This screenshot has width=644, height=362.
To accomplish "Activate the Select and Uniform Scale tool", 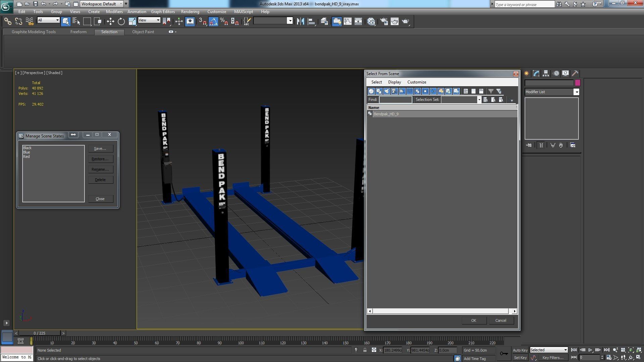I will point(132,21).
